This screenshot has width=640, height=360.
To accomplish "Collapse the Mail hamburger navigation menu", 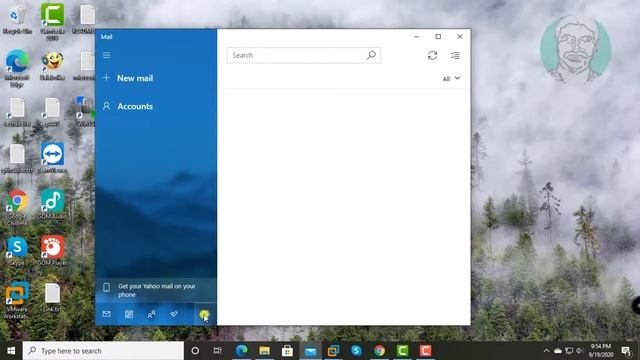I will (x=107, y=55).
